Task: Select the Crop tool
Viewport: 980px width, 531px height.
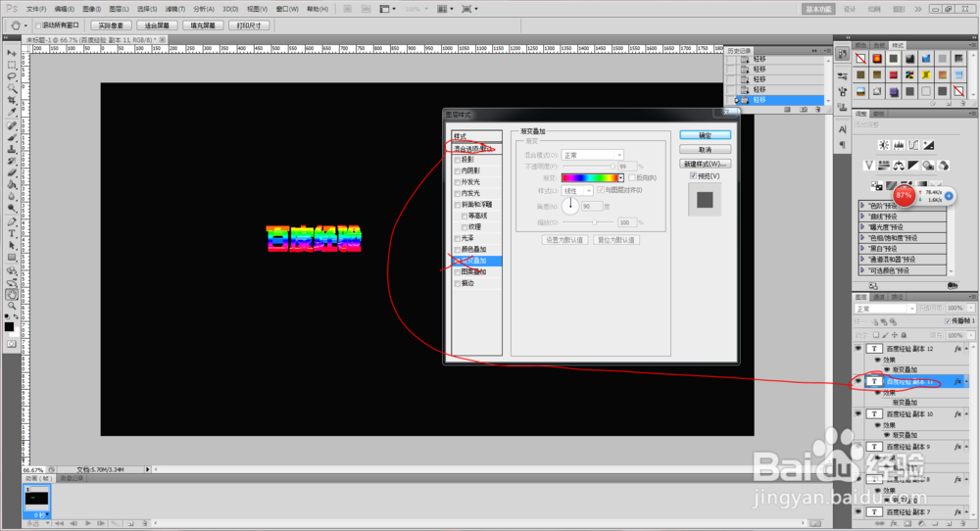Action: (12, 101)
